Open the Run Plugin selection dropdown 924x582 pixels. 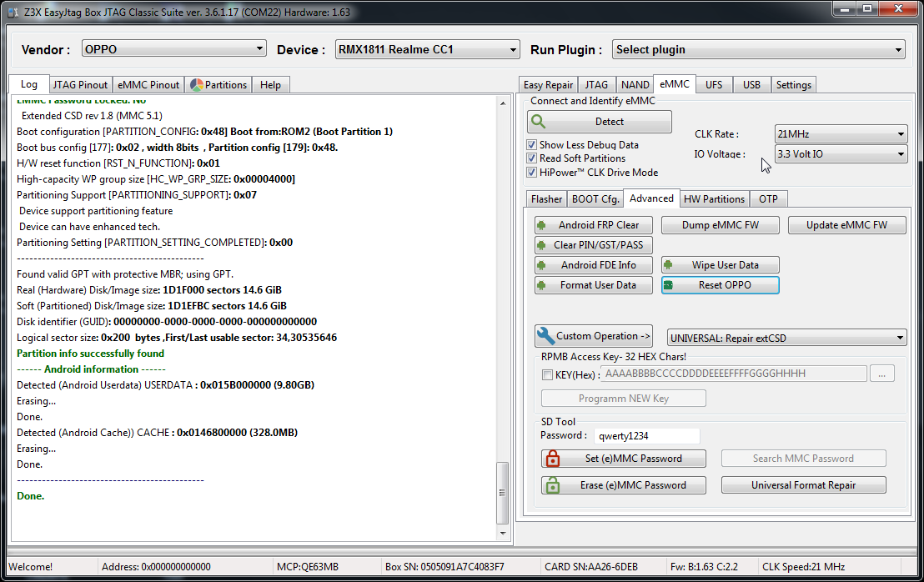pyautogui.click(x=758, y=49)
